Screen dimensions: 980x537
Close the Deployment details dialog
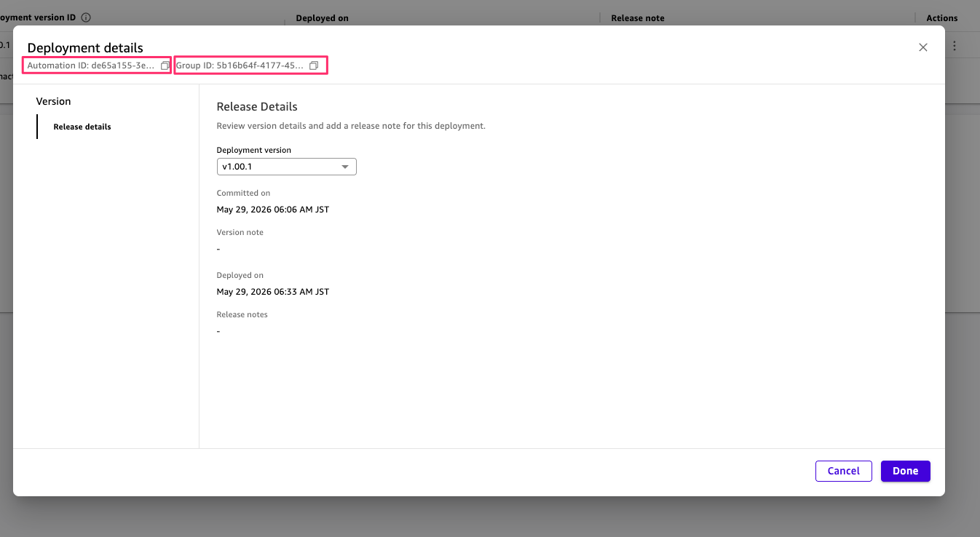click(923, 47)
